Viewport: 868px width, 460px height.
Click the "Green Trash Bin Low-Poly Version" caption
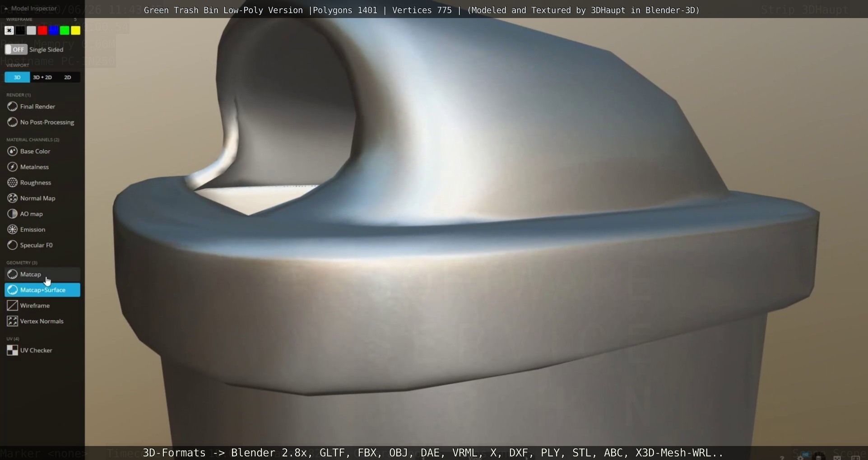(223, 10)
